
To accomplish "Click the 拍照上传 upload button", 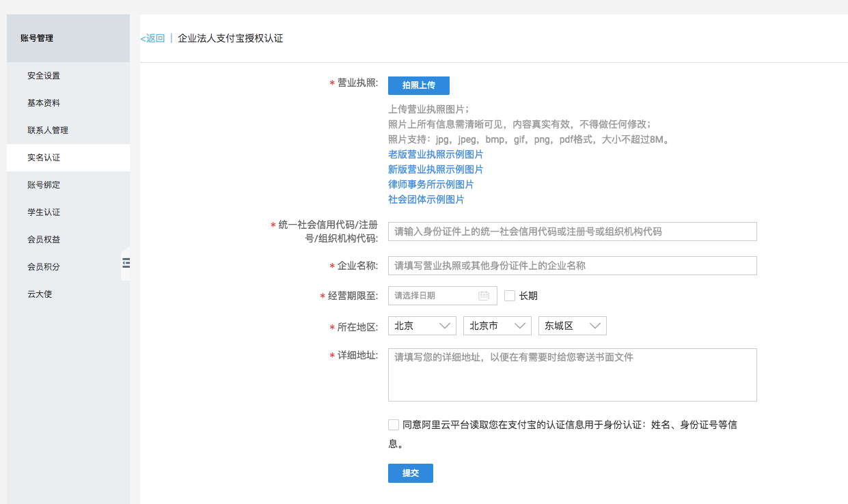I will pos(419,85).
